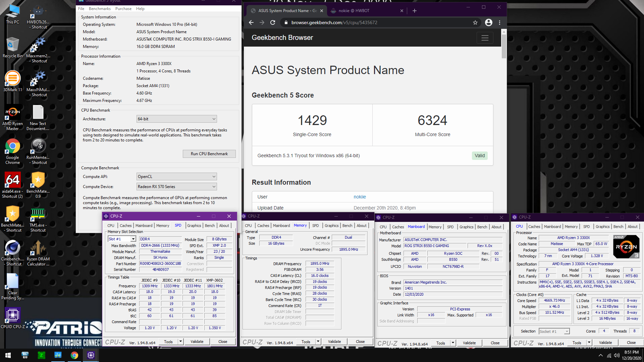Viewport: 644px width, 362px height.
Task: Launch aida64.exe shortcut icon
Action: click(13, 185)
